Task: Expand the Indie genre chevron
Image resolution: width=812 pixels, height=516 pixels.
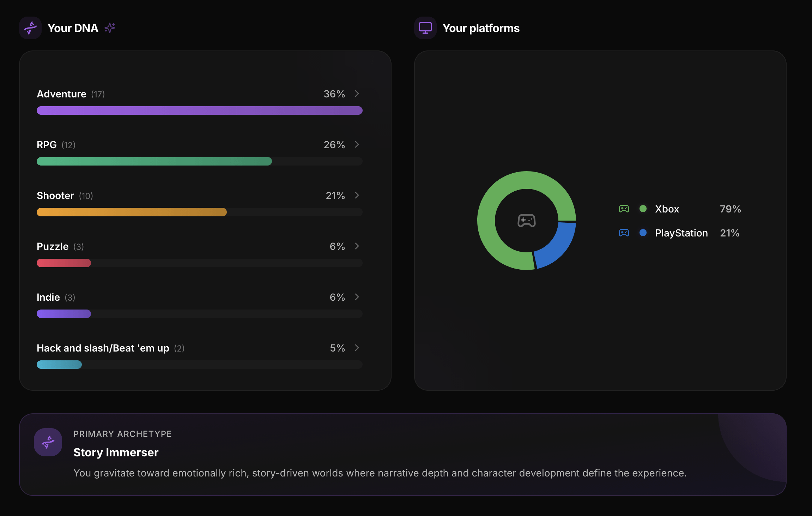Action: coord(357,297)
